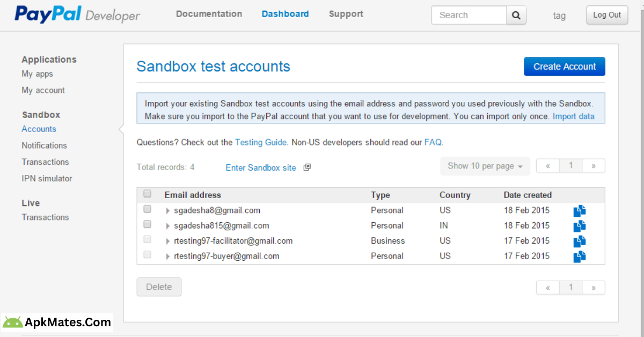Check the box for sgadesha815@gmail.com
Screen dimensions: 644x337
(x=148, y=224)
